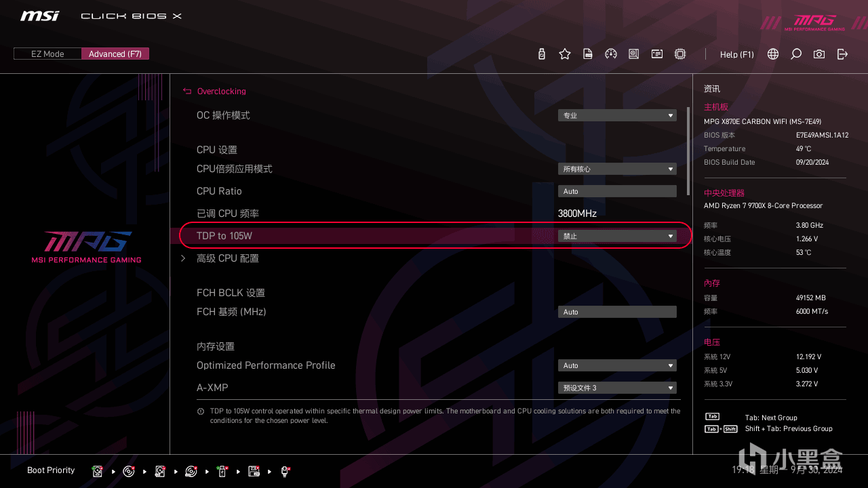Select the CPU Ratio label
868x488 pixels.
click(219, 191)
